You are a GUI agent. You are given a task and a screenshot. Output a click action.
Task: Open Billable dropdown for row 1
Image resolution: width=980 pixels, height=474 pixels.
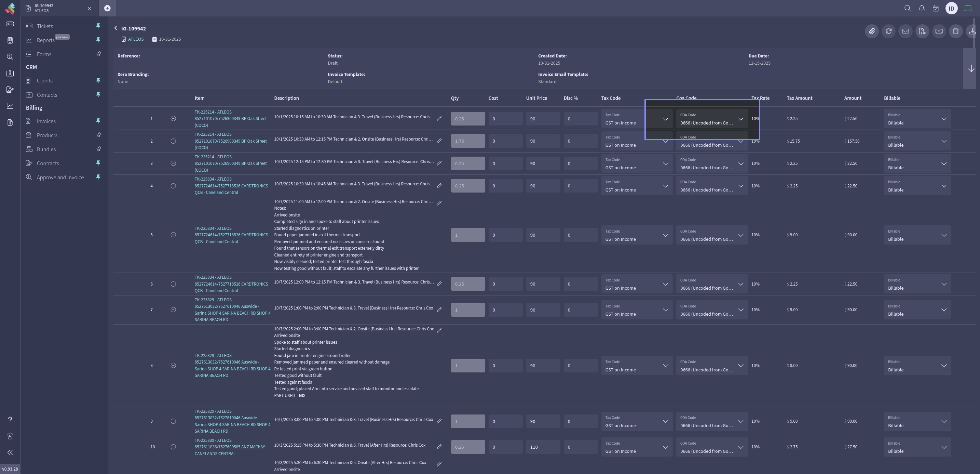[x=917, y=119]
